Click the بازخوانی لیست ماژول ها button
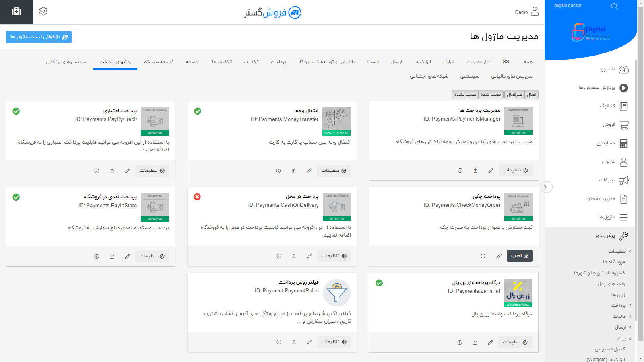The height and width of the screenshot is (362, 644). coord(39,37)
